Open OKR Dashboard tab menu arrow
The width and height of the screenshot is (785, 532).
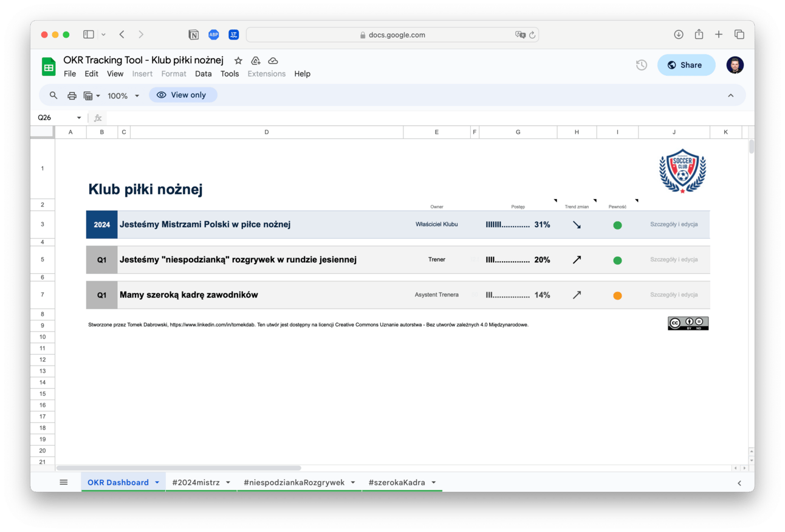[157, 482]
